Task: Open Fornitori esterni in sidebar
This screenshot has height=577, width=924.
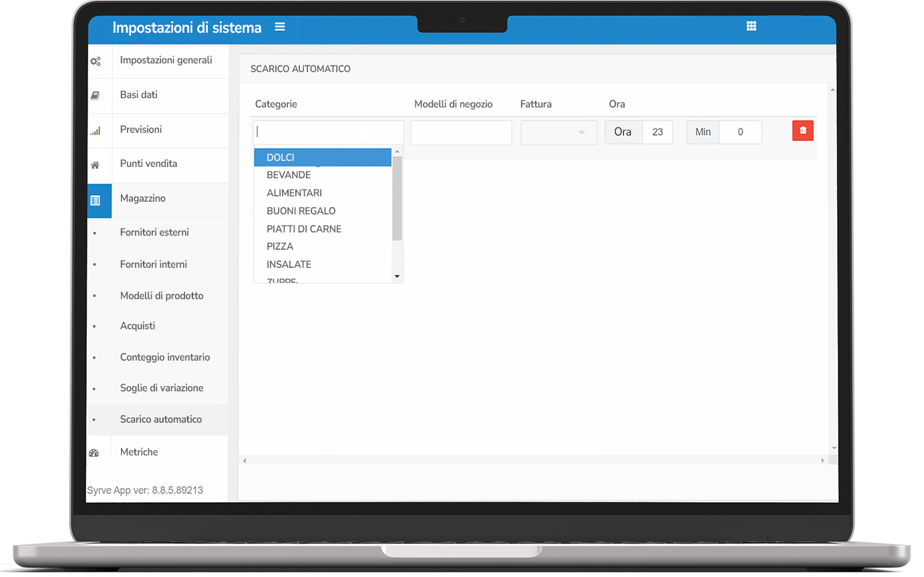Action: point(154,232)
